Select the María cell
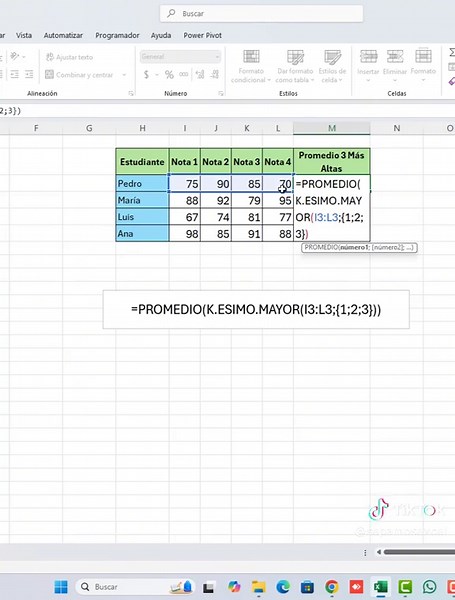Screen dimensions: 455x600 tap(142, 200)
